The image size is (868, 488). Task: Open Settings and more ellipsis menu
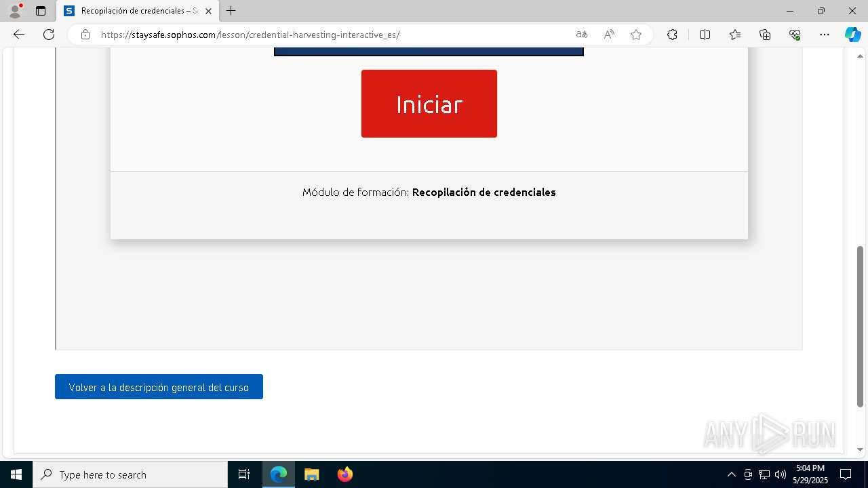click(825, 35)
